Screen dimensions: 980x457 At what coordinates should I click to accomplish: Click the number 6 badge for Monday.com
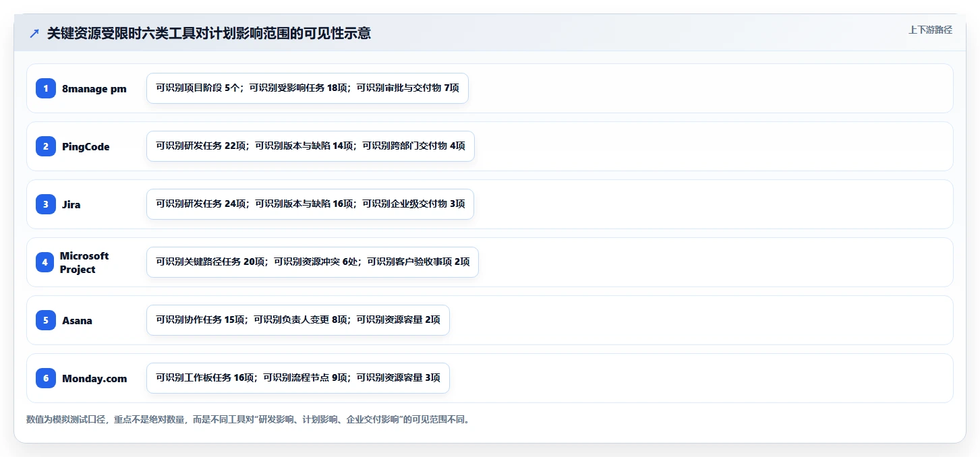coord(46,378)
